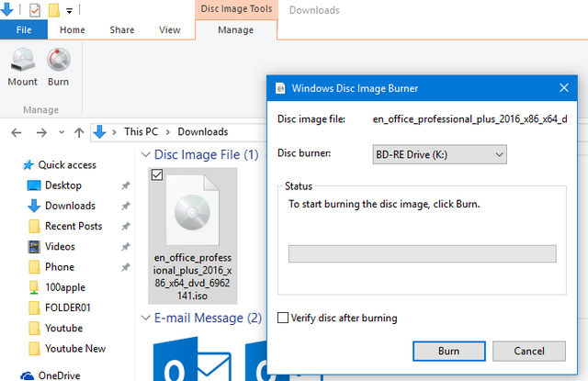Open the View ribbon tab
The height and width of the screenshot is (381, 588).
tap(169, 30)
